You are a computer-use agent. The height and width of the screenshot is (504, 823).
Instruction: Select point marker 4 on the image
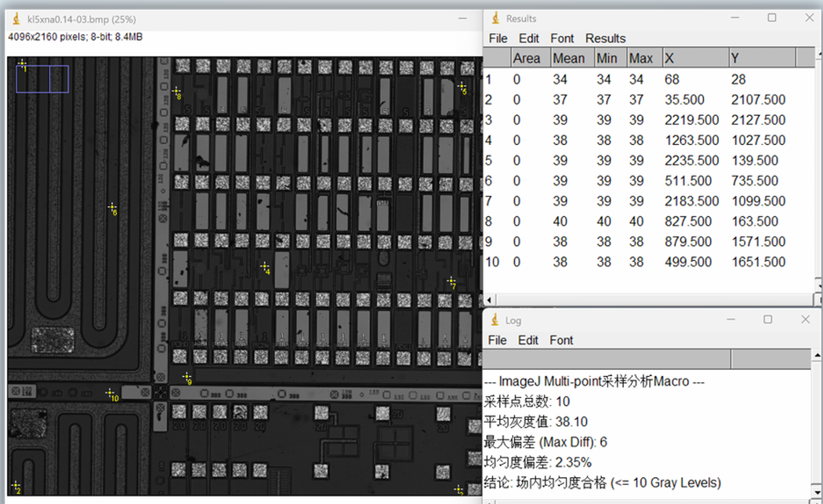[264, 267]
